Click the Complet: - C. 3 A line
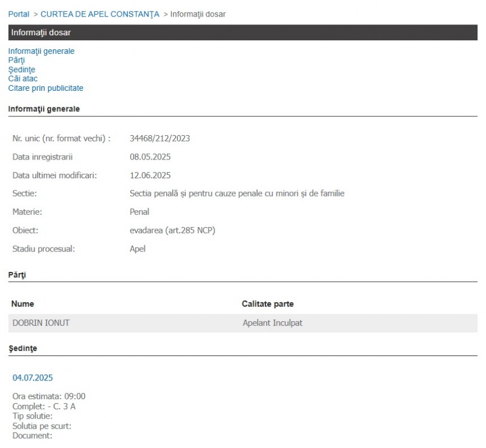Image resolution: width=486 pixels, height=448 pixels. pos(44,407)
